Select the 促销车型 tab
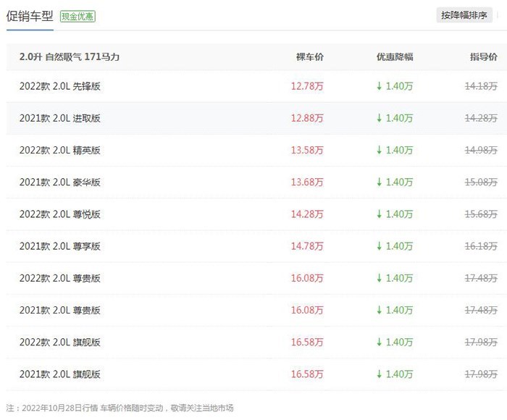Screen dimensions: 507x420 tap(30, 16)
